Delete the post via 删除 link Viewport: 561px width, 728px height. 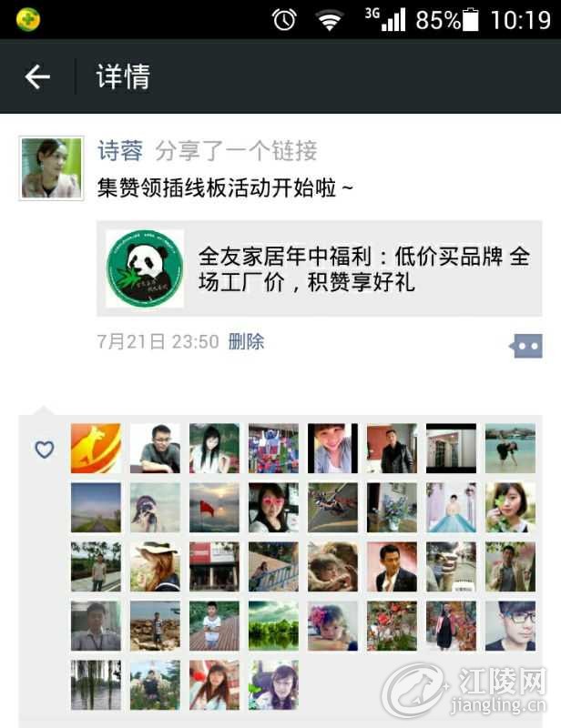coord(246,342)
